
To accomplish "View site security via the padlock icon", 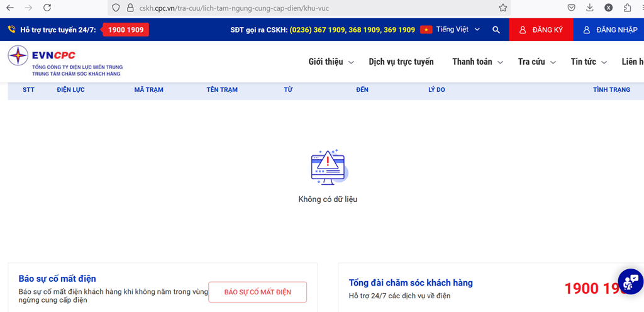I will (x=130, y=8).
